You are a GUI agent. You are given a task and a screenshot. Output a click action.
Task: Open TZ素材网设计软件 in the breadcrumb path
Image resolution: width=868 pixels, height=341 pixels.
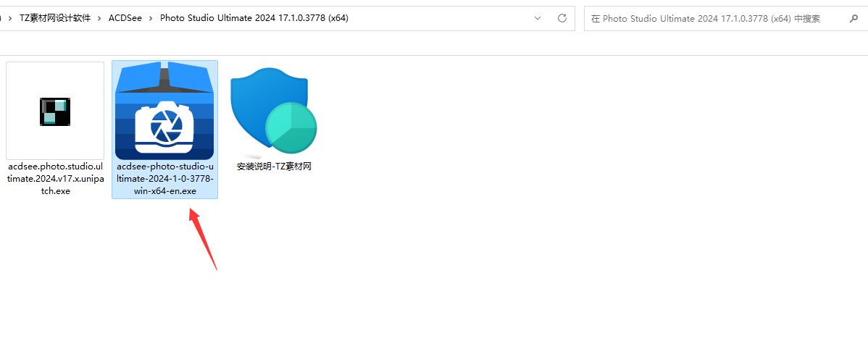pyautogui.click(x=55, y=18)
